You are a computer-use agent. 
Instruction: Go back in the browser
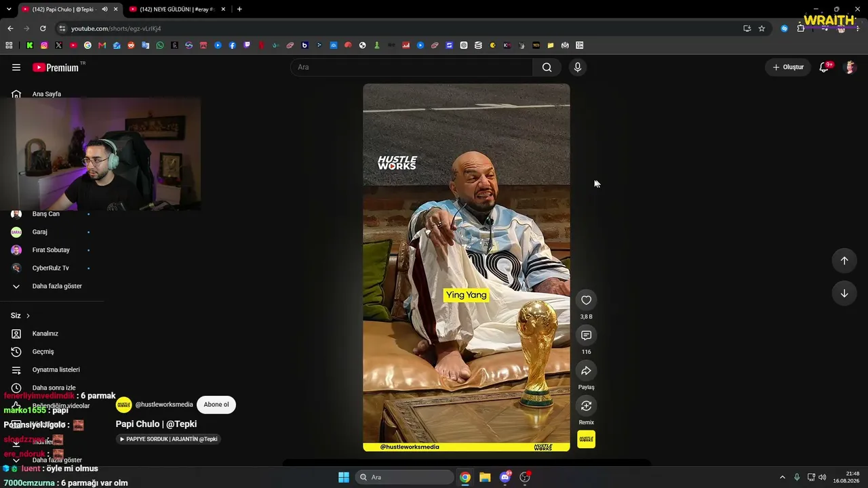click(10, 28)
